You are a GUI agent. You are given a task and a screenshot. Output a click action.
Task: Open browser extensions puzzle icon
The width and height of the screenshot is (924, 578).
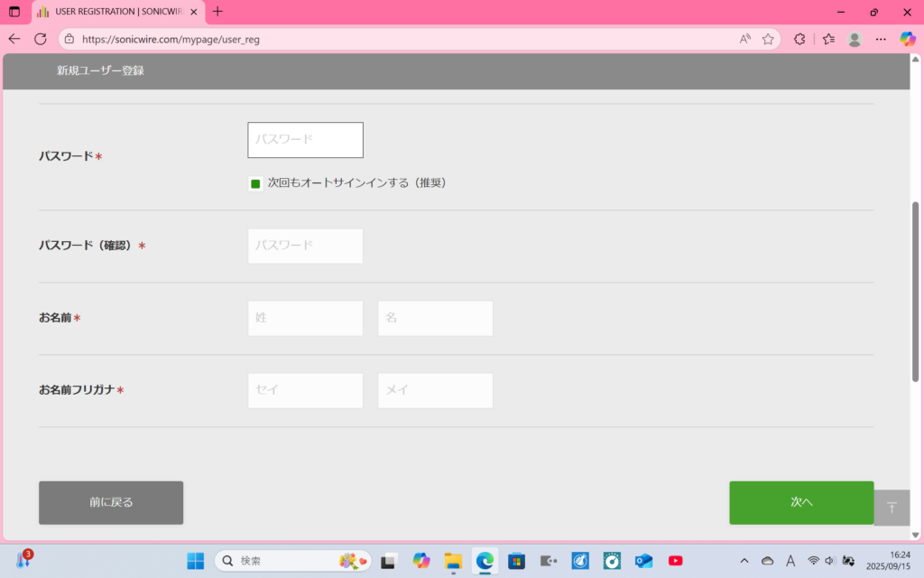pyautogui.click(x=799, y=39)
